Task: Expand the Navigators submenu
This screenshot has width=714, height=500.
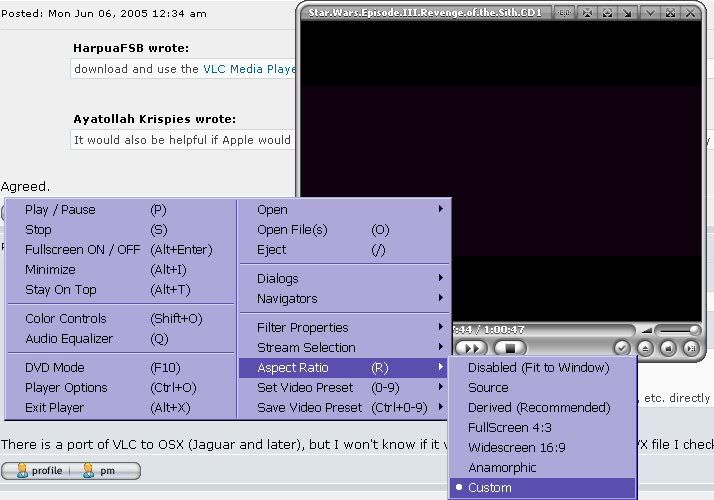Action: [x=344, y=298]
